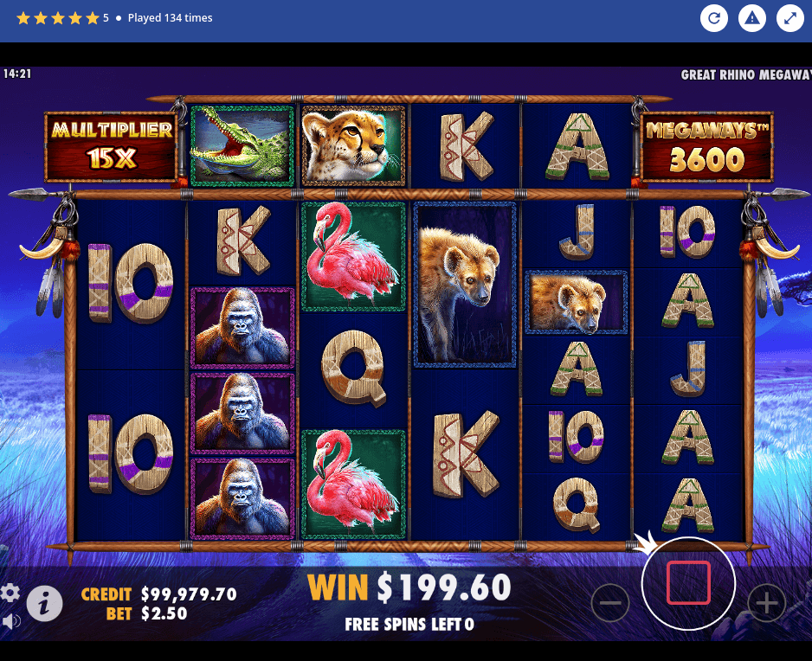Mute sound with the speaker icon
Image resolution: width=812 pixels, height=661 pixels.
pos(11,621)
